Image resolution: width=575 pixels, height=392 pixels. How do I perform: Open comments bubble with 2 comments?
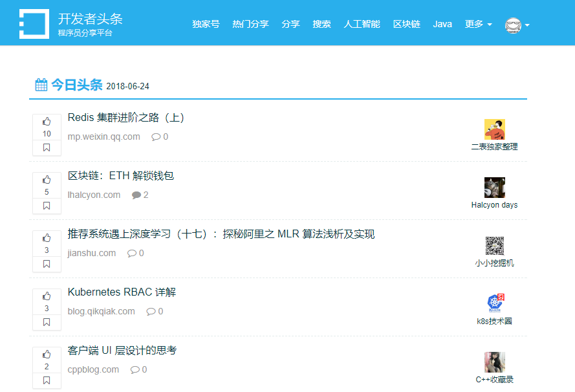(x=140, y=195)
